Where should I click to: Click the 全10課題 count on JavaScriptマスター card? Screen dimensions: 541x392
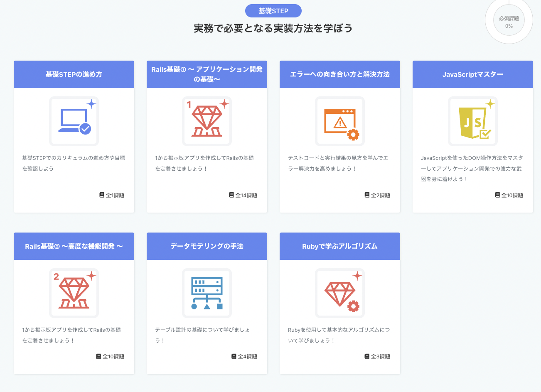pyautogui.click(x=512, y=195)
